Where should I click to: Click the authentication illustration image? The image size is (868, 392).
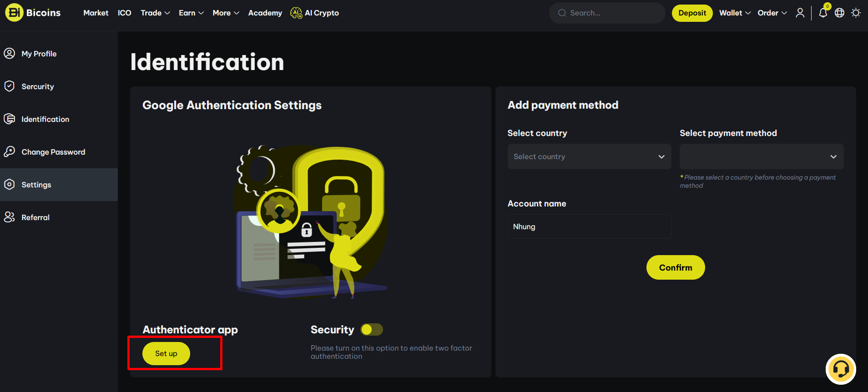click(x=311, y=222)
